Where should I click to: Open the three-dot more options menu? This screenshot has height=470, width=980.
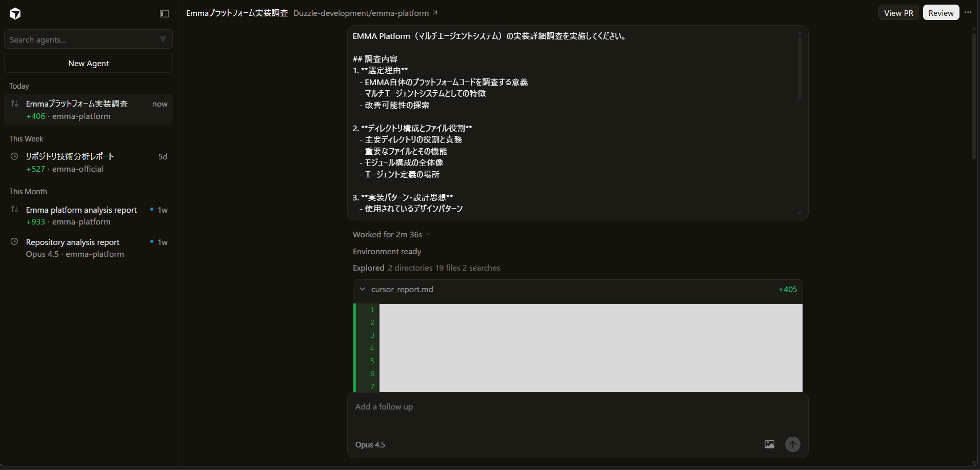[968, 13]
